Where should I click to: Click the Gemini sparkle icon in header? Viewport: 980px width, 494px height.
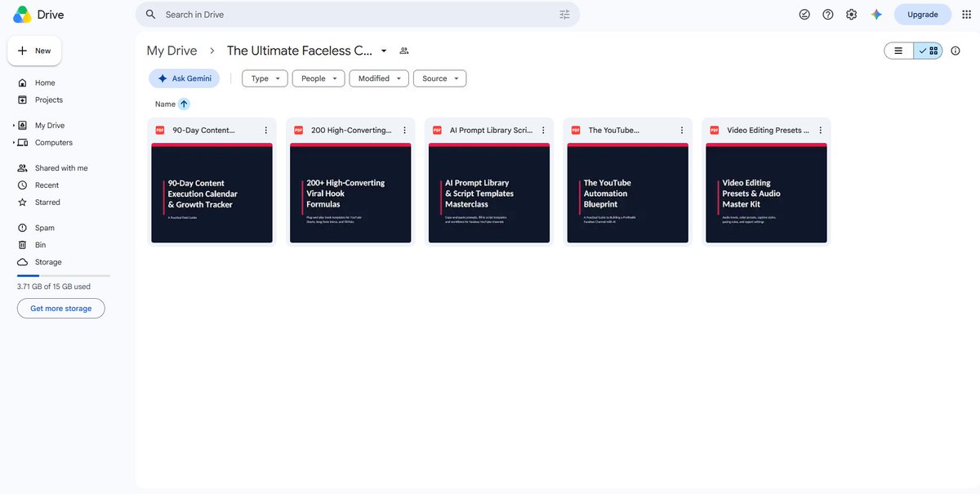pyautogui.click(x=876, y=14)
